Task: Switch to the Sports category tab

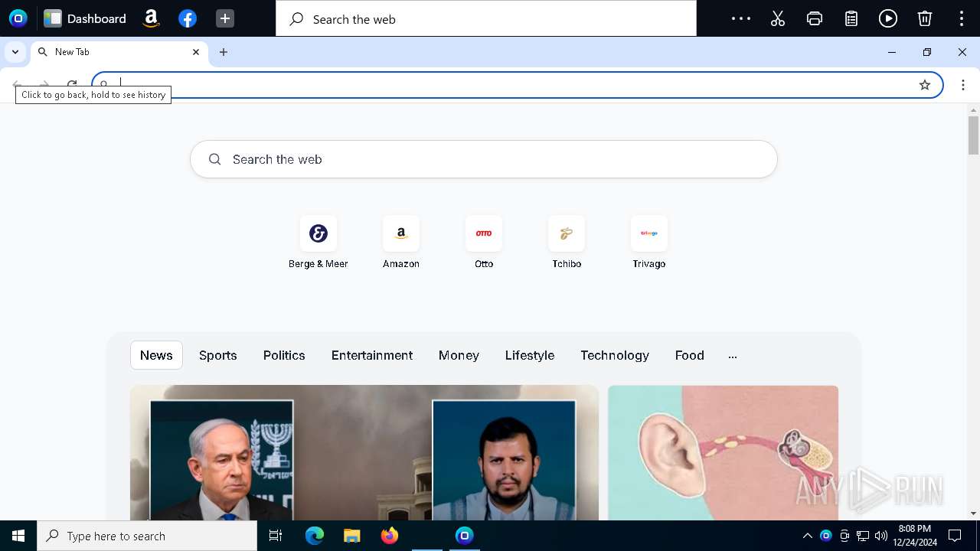Action: [218, 355]
